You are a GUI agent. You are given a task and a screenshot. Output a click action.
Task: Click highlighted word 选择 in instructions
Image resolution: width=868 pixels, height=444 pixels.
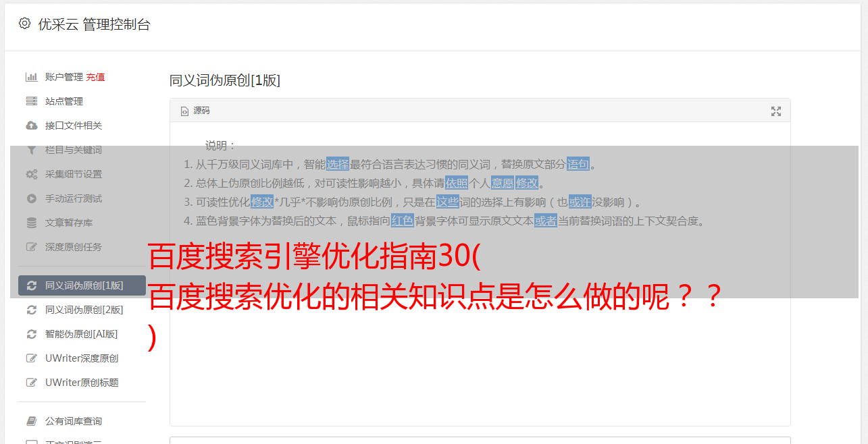click(x=338, y=164)
